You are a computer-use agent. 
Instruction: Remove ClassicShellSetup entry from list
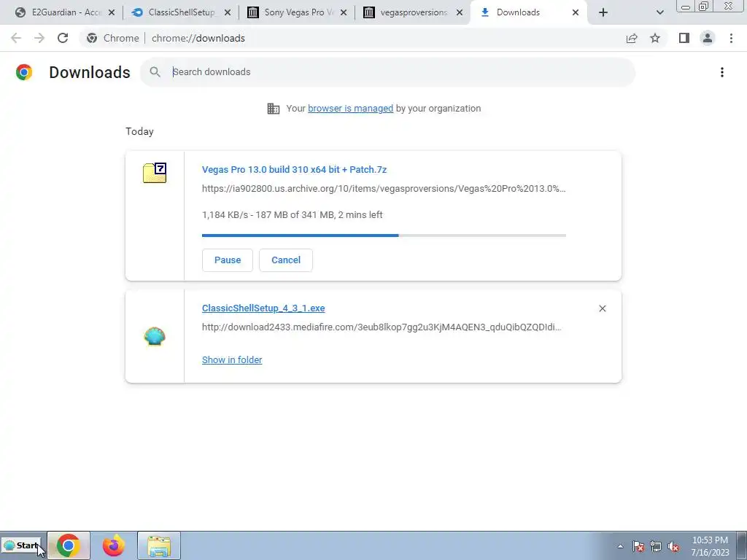[602, 308]
